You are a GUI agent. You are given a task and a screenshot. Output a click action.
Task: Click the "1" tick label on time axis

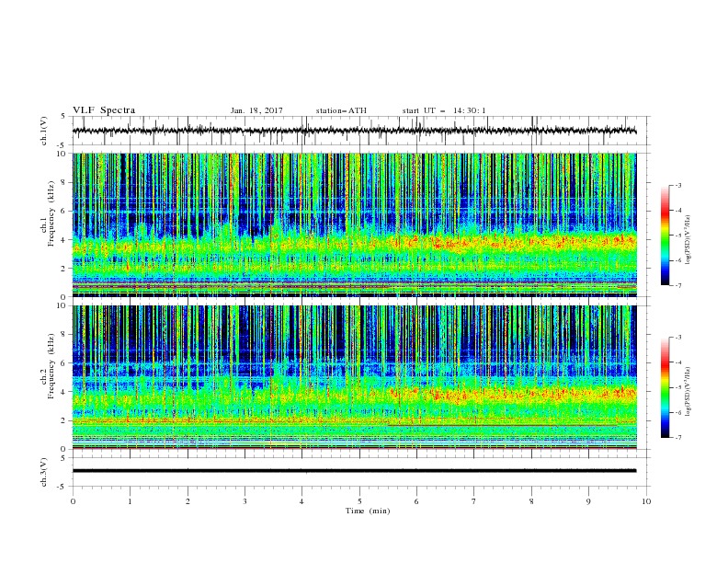130,501
